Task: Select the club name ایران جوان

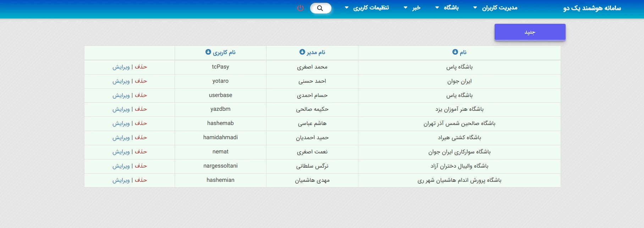Action: coord(459,81)
